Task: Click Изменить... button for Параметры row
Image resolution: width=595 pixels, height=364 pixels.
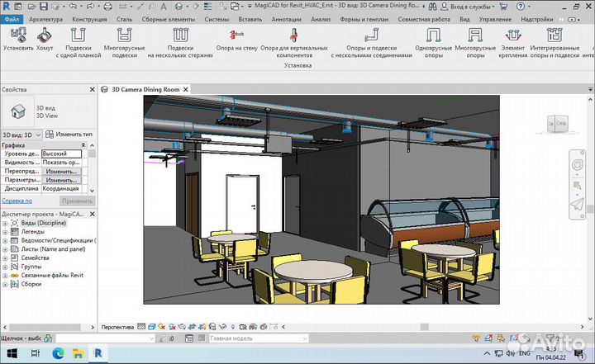Action: (x=61, y=180)
